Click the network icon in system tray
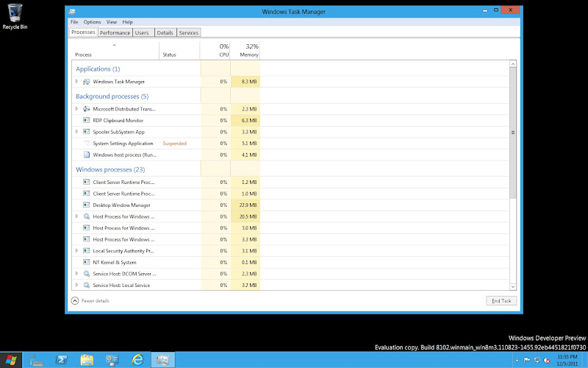This screenshot has height=368, width=588. (537, 360)
